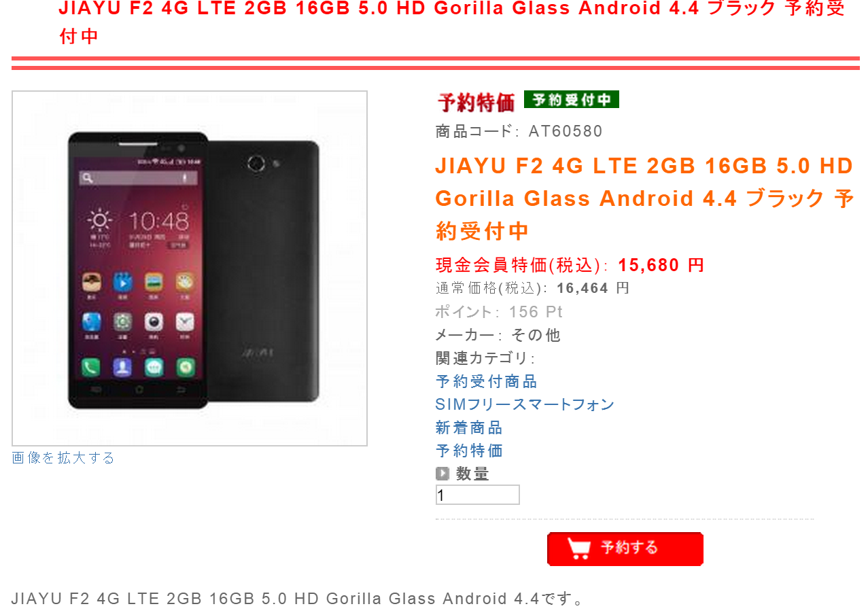Click the 予約する reserve button

(x=625, y=549)
